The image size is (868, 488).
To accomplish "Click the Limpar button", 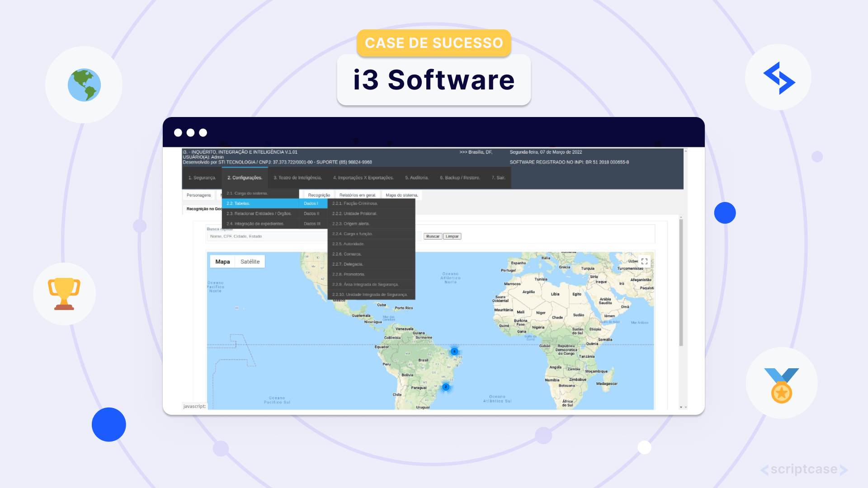I will [452, 236].
